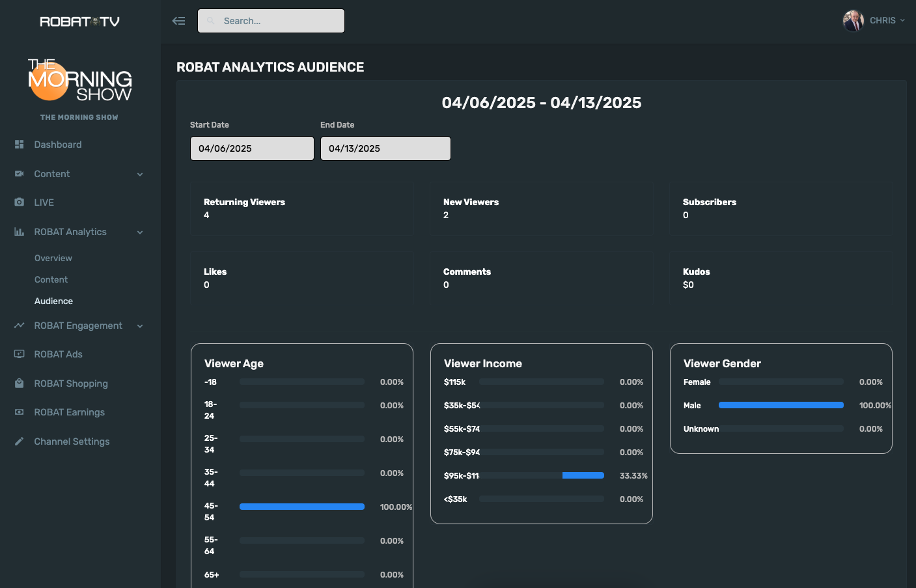Click the Viewer Age heading
This screenshot has width=916, height=588.
(234, 363)
